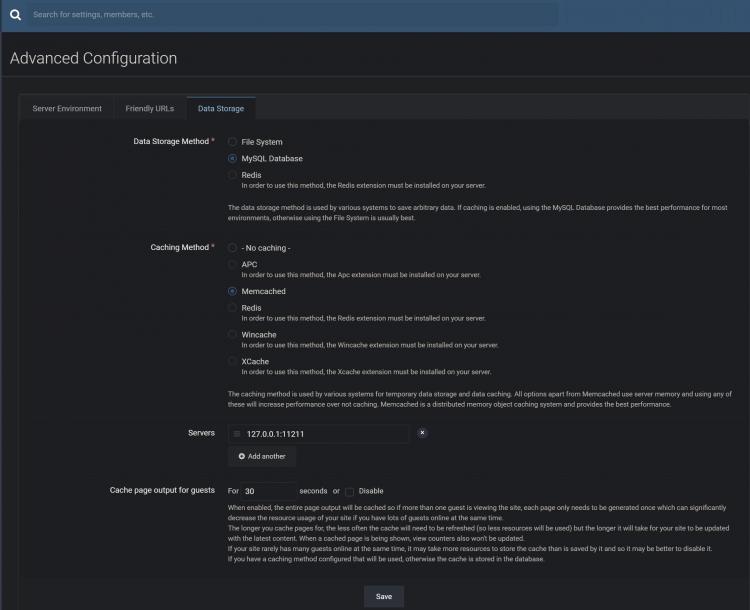The width and height of the screenshot is (750, 610).
Task: Open the Data Storage tab
Action: point(221,108)
